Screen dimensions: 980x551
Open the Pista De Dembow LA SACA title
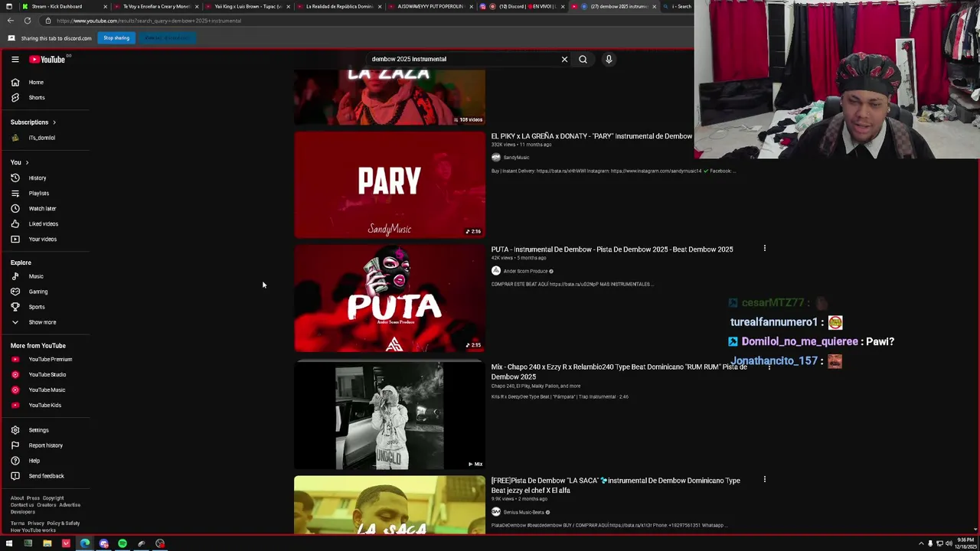[616, 485]
